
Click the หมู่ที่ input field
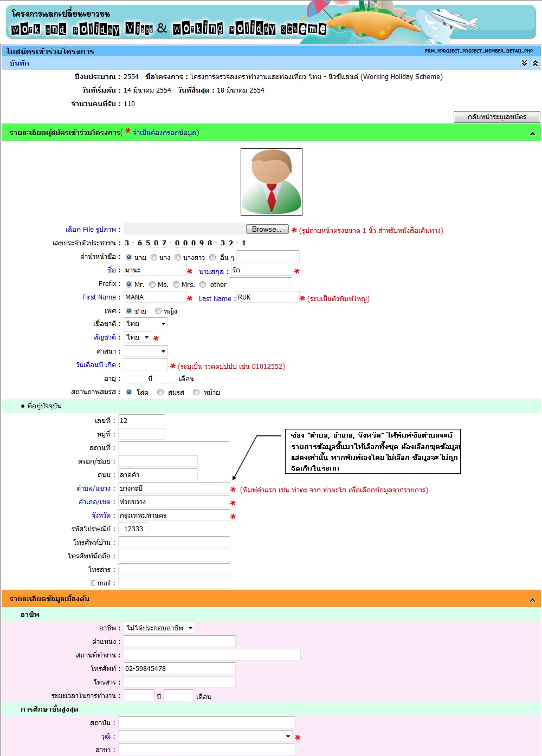pos(141,434)
